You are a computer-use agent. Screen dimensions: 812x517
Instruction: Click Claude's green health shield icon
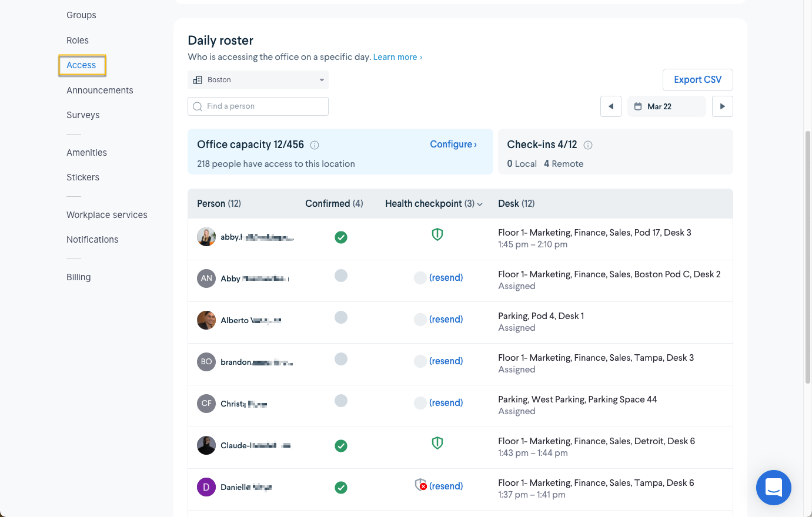437,443
